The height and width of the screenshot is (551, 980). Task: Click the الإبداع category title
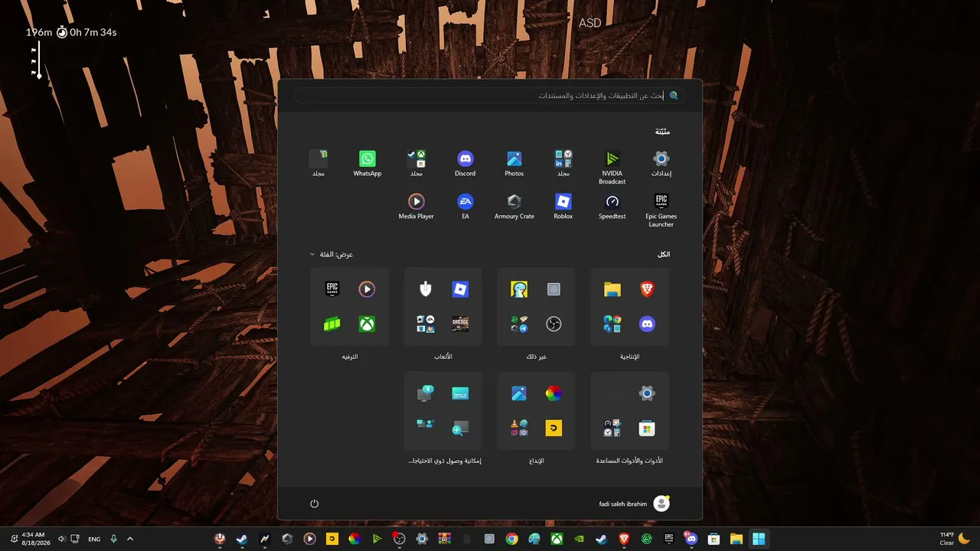tap(537, 461)
